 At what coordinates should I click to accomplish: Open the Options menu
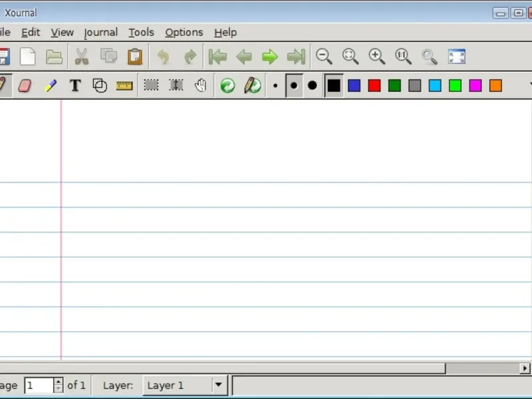pyautogui.click(x=184, y=32)
